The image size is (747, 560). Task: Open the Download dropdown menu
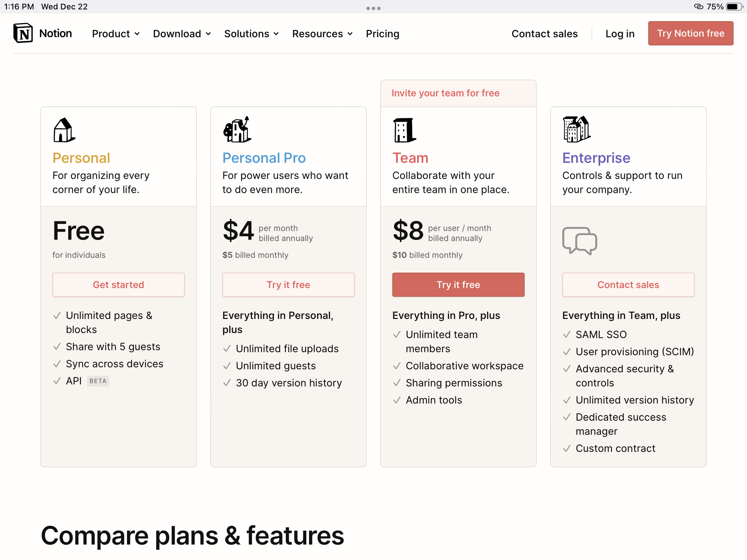point(182,34)
